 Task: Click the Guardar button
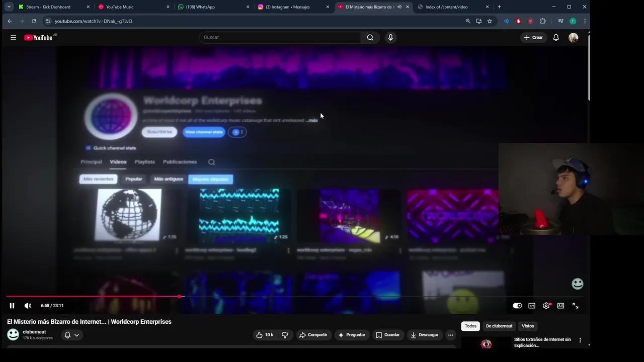tap(387, 335)
